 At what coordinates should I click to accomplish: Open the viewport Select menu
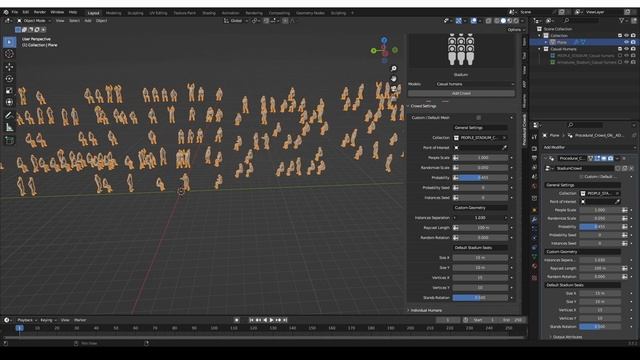click(x=74, y=20)
